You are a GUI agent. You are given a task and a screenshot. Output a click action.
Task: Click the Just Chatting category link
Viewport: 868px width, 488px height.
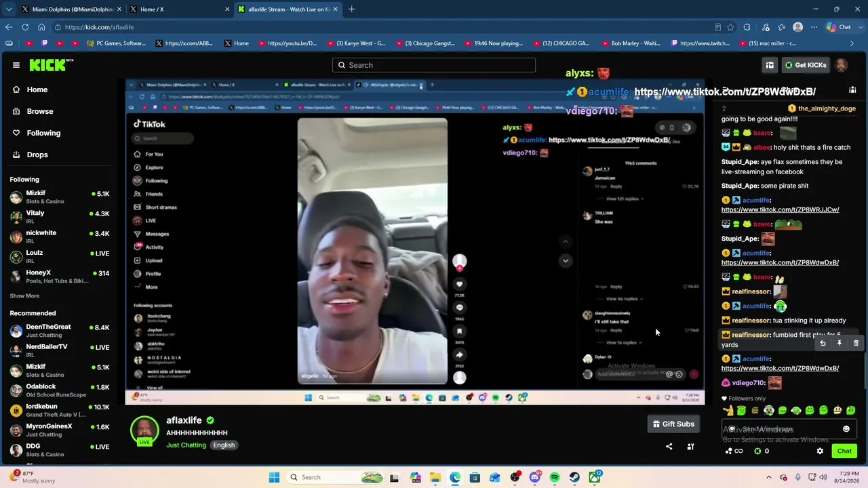186,445
